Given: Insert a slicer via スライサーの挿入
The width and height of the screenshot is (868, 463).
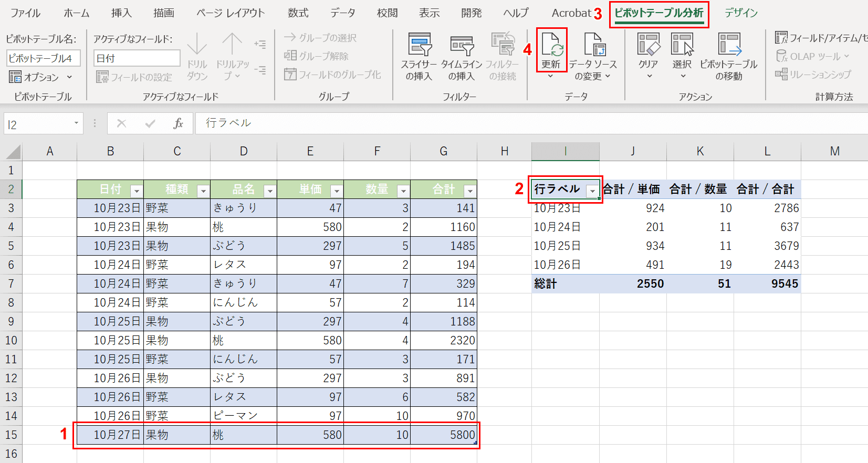Looking at the screenshot, I should coord(420,45).
